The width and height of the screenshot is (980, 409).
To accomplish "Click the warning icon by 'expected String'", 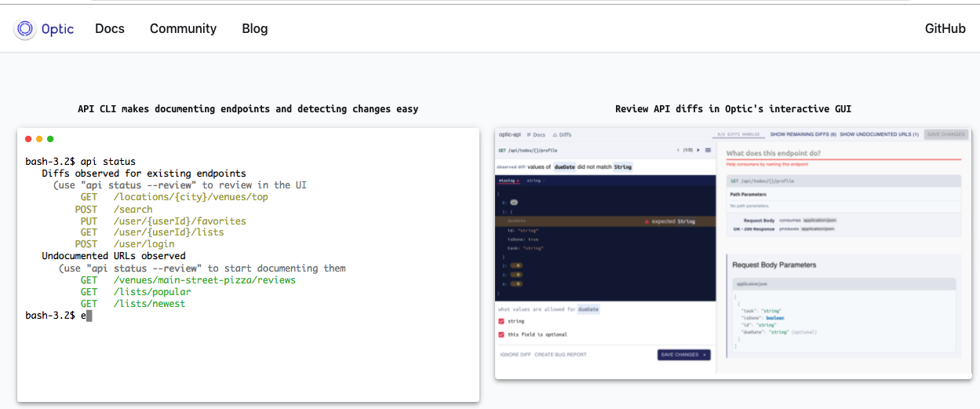I will pyautogui.click(x=647, y=221).
